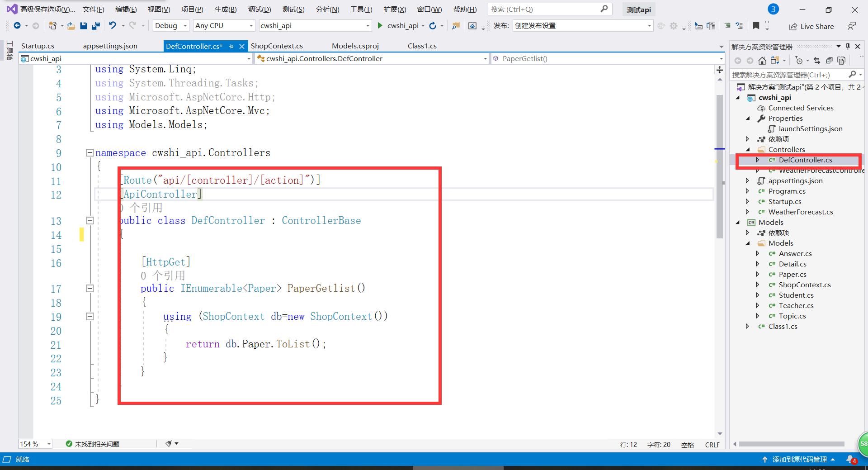
Task: Click the Undo icon in the toolbar
Action: point(113,26)
